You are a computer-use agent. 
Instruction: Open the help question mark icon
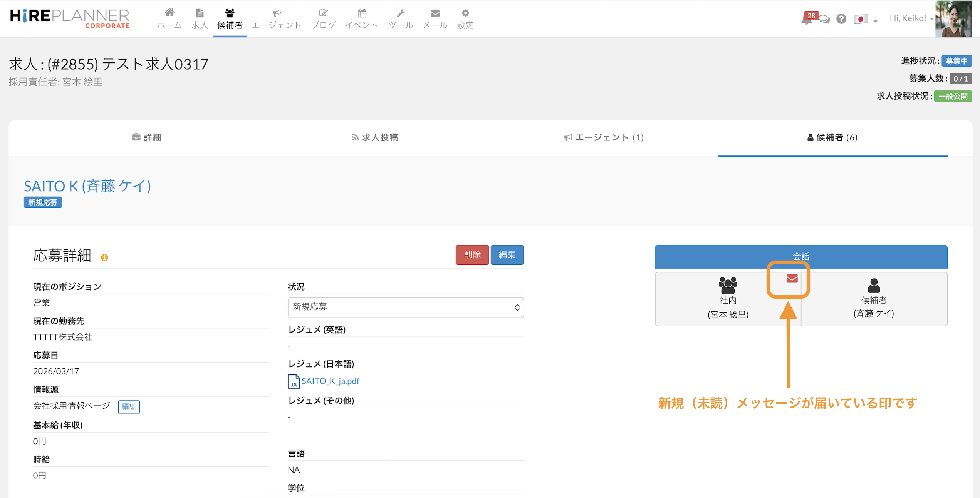841,19
